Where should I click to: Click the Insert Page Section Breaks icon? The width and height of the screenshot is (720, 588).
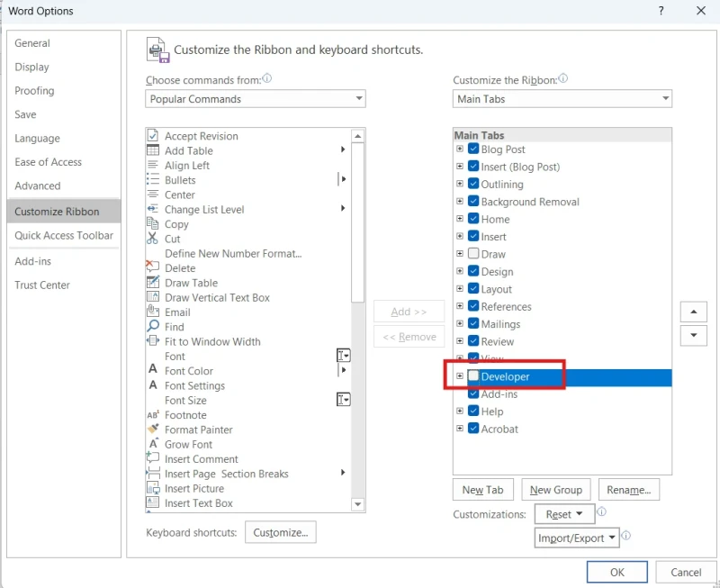[152, 473]
